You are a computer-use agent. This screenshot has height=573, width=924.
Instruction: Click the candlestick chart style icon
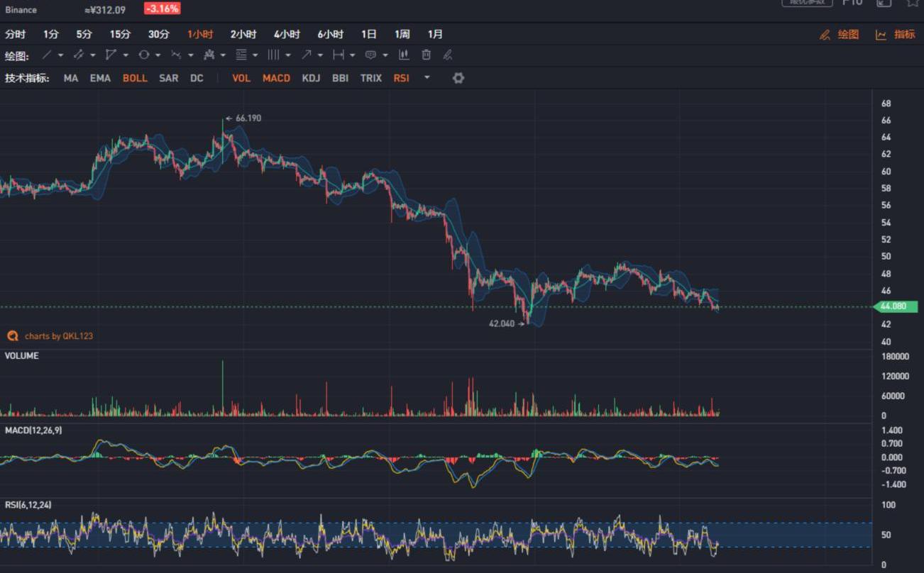(x=404, y=55)
